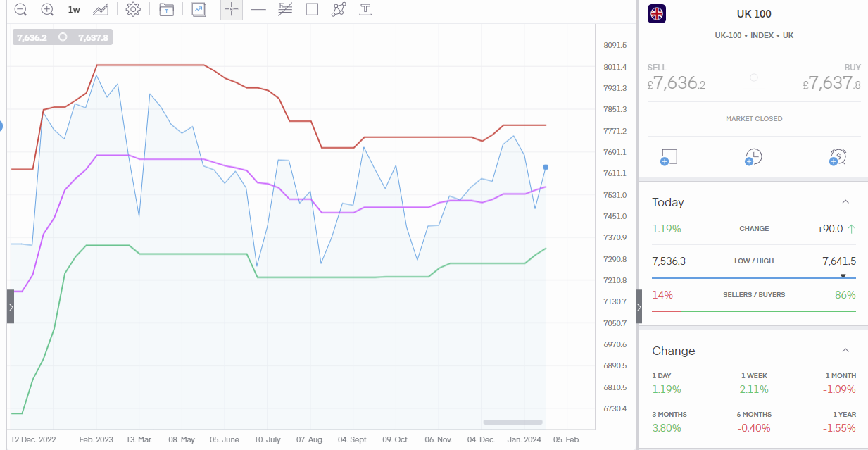The image size is (868, 450).
Task: Zoom out the chart with the minus magnifier
Action: pyautogui.click(x=20, y=10)
